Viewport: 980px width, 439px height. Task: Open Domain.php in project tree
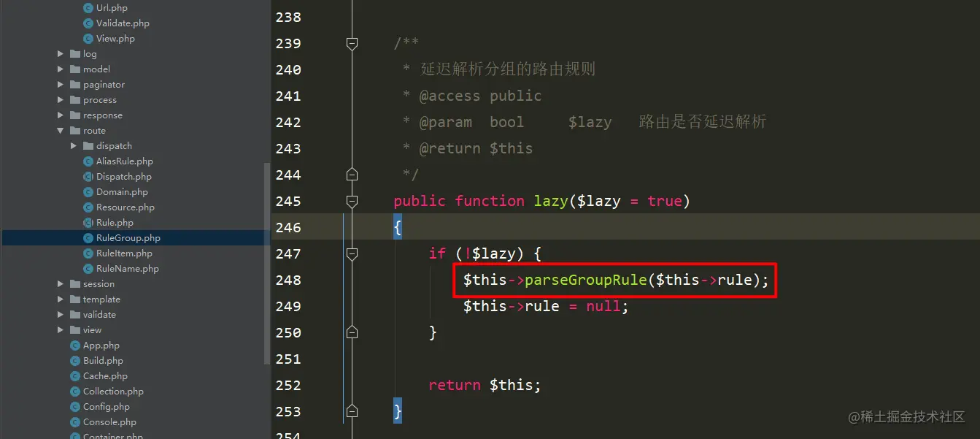[122, 192]
